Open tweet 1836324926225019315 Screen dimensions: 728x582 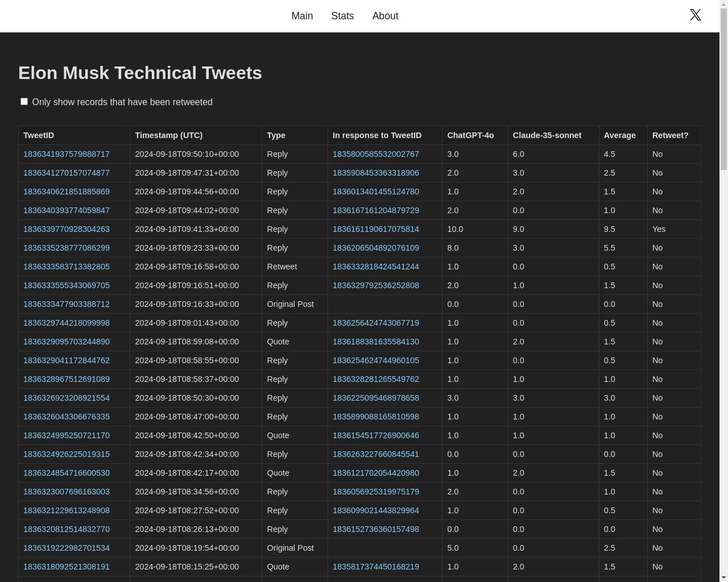(67, 454)
